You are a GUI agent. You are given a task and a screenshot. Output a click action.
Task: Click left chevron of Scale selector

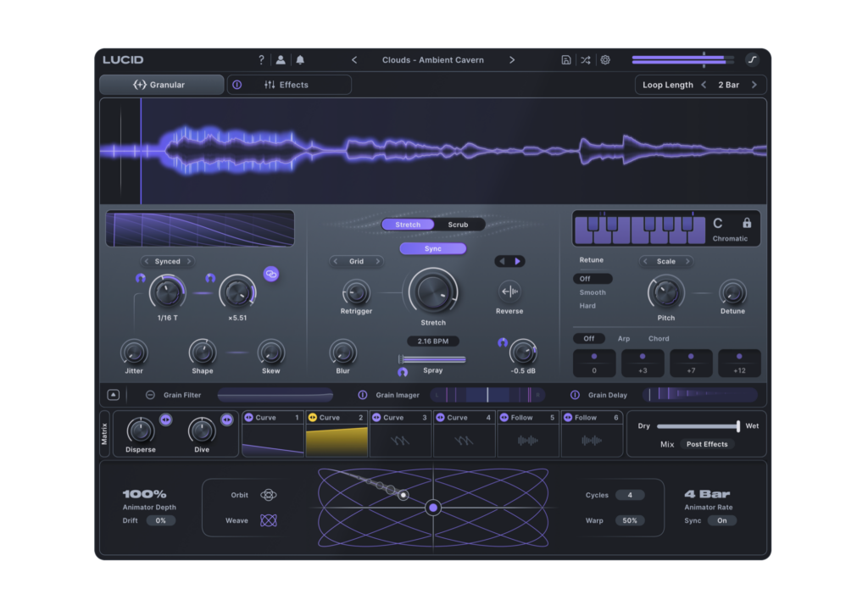645,261
